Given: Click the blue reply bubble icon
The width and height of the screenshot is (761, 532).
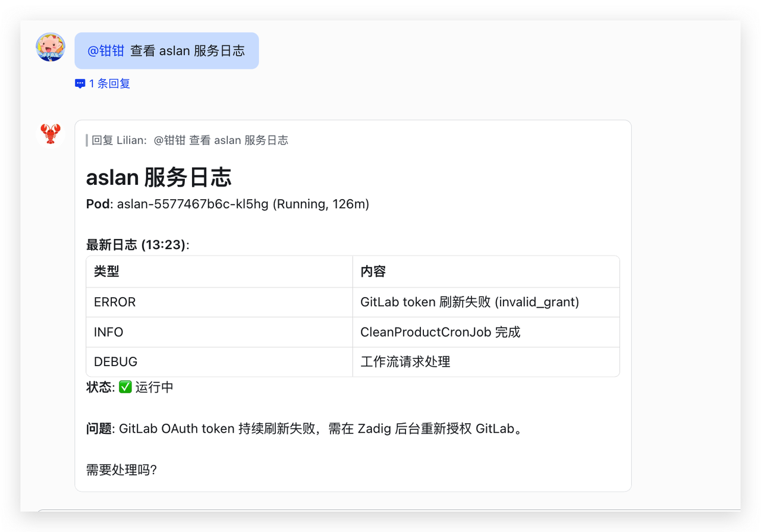Looking at the screenshot, I should pos(80,84).
